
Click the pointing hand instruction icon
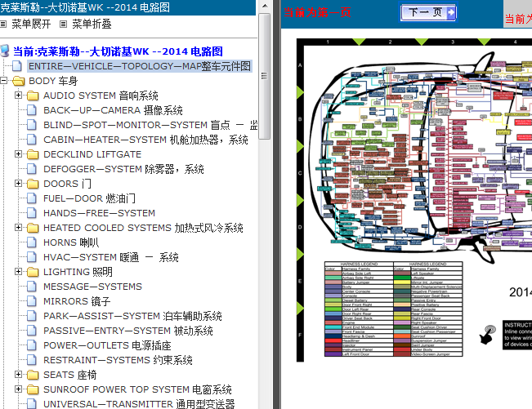[487, 334]
